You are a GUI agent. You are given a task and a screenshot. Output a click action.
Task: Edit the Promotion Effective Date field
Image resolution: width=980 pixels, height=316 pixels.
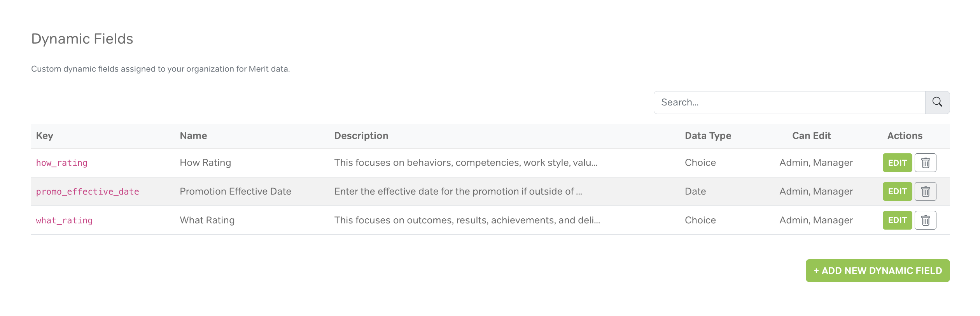897,191
